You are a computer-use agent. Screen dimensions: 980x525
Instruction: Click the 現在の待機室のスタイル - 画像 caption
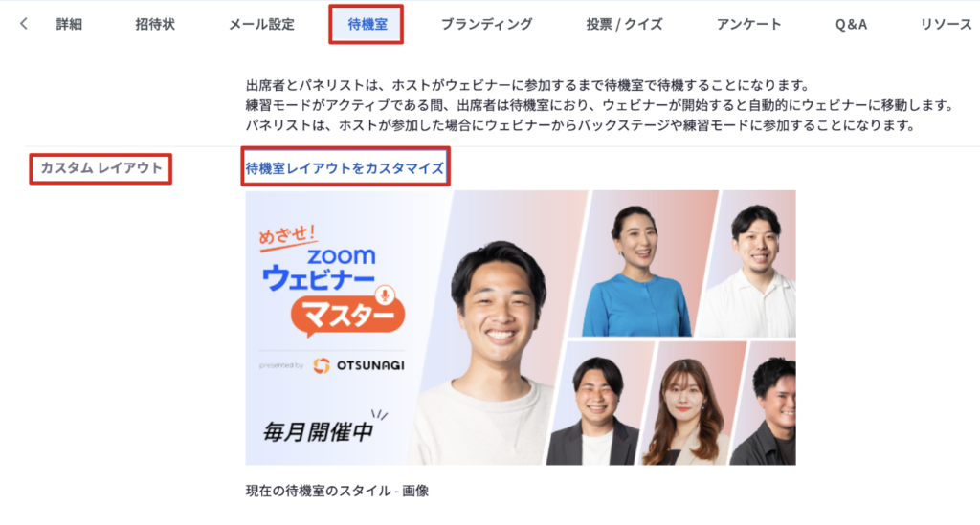pyautogui.click(x=338, y=491)
